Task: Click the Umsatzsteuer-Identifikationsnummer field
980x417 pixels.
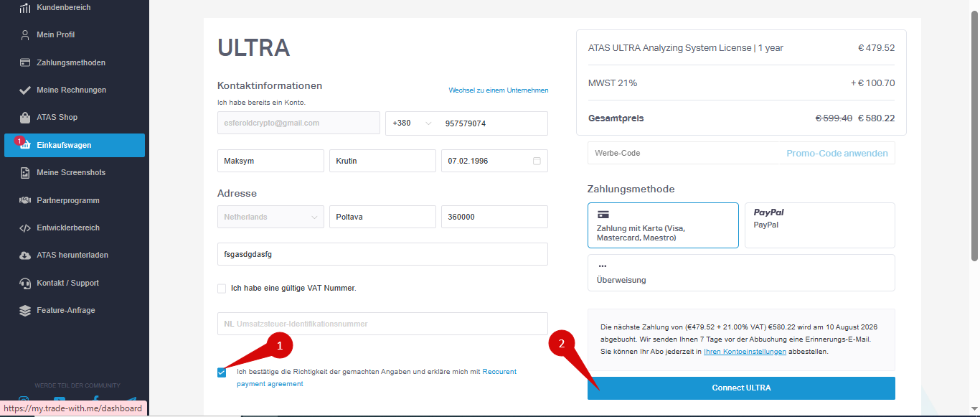Action: 382,324
